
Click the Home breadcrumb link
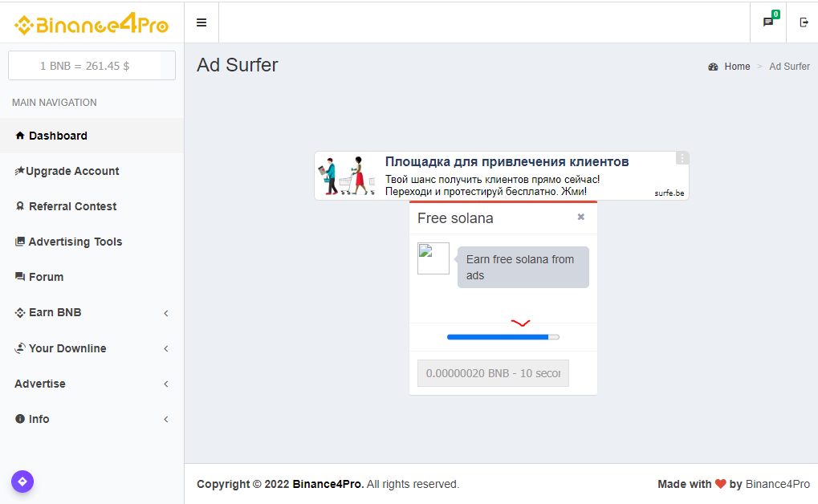click(737, 67)
